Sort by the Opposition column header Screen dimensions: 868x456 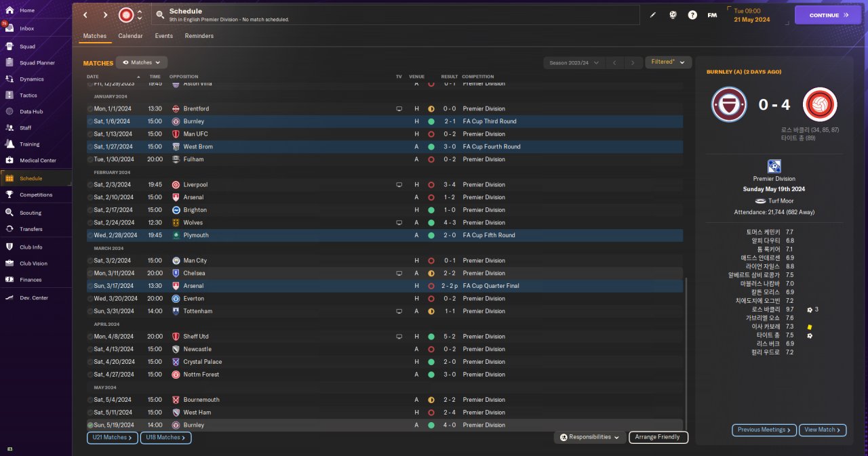tap(184, 77)
